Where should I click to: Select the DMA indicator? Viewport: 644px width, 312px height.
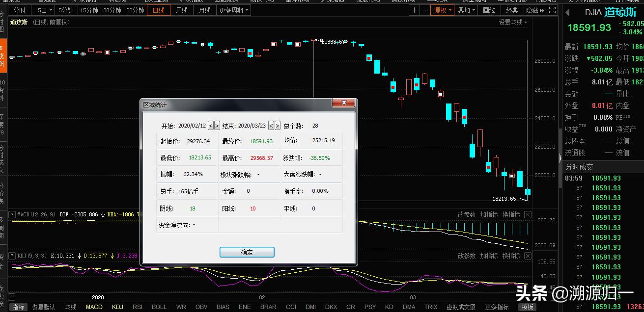(409, 307)
